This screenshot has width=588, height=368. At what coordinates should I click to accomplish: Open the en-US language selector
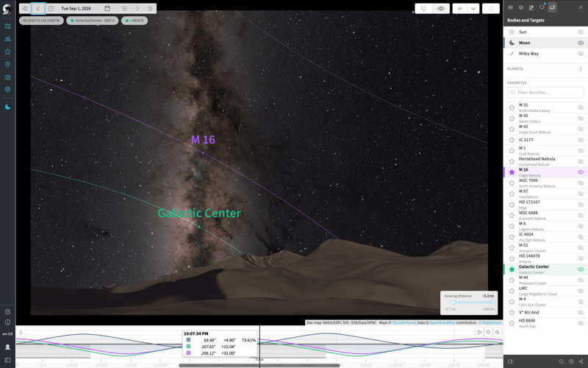coord(7,334)
